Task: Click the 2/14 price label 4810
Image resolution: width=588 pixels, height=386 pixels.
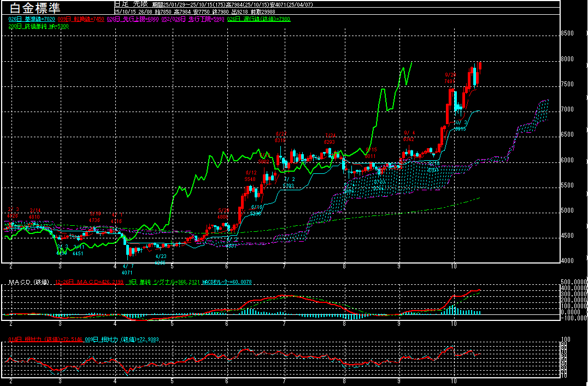Action: click(34, 217)
